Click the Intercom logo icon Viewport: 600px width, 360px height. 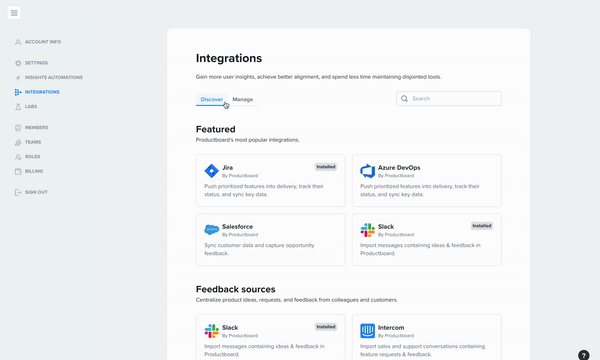coord(367,331)
